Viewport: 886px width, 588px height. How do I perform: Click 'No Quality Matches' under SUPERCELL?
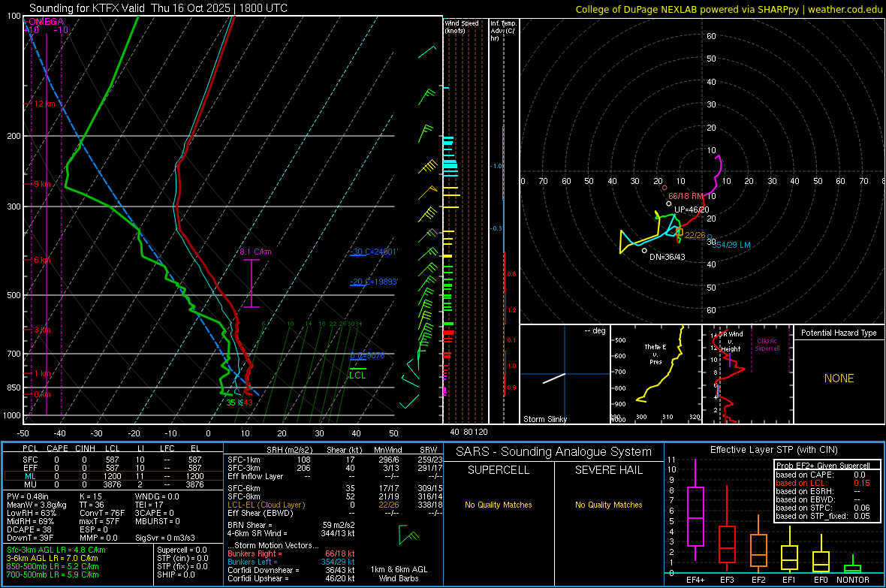tap(499, 505)
